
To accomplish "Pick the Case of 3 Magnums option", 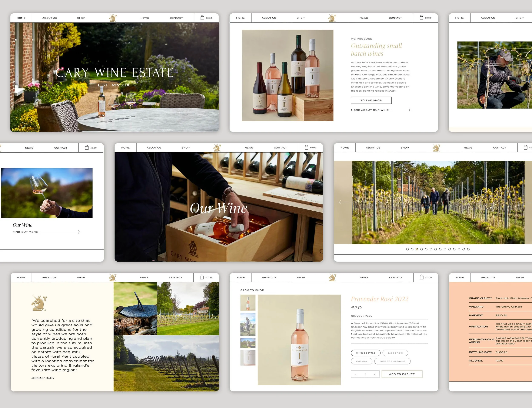I will pos(392,361).
